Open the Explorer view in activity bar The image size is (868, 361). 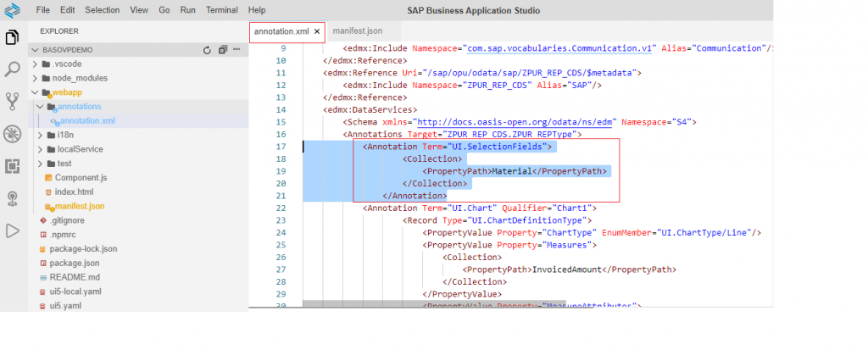pyautogui.click(x=12, y=37)
